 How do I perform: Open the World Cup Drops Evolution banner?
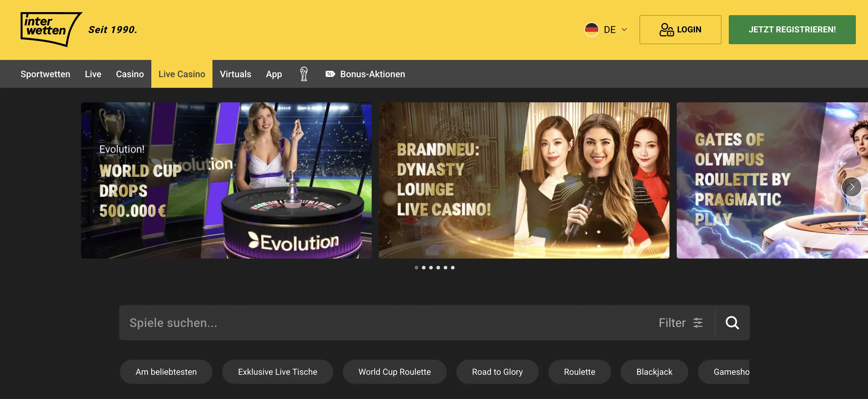226,180
